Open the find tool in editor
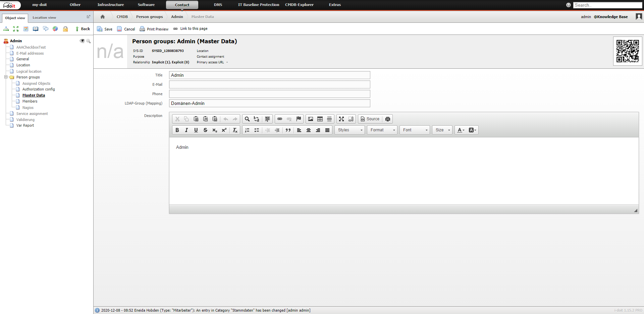This screenshot has width=644, height=314. tap(247, 119)
